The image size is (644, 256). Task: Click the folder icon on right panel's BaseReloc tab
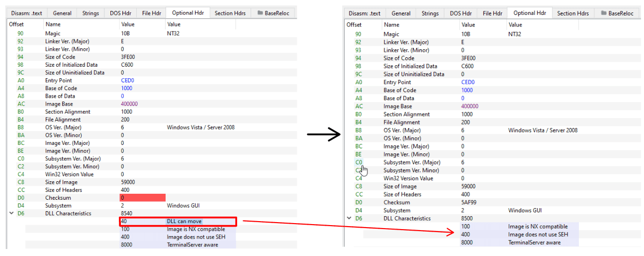click(603, 13)
